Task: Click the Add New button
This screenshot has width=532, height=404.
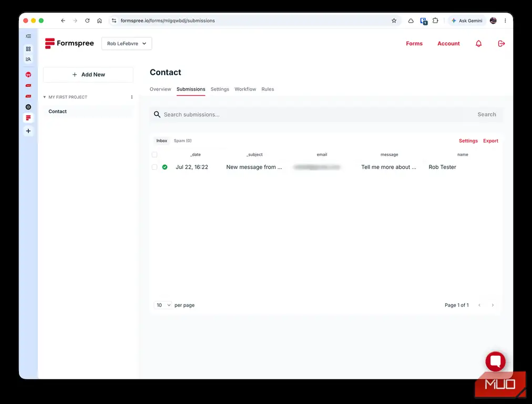Action: click(x=88, y=75)
